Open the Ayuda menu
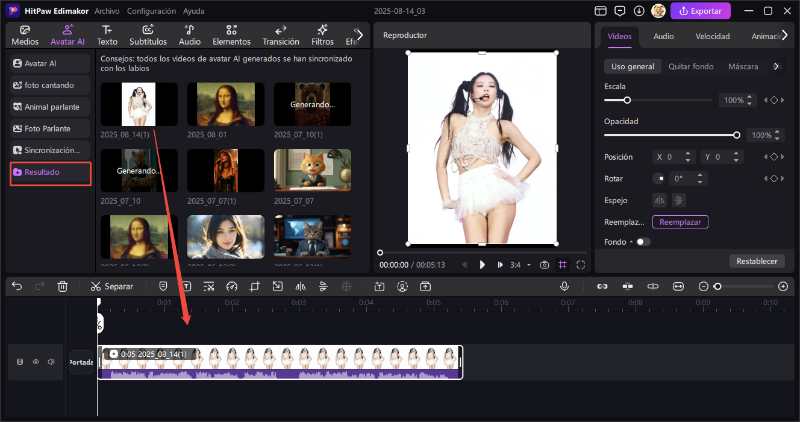 (x=194, y=11)
